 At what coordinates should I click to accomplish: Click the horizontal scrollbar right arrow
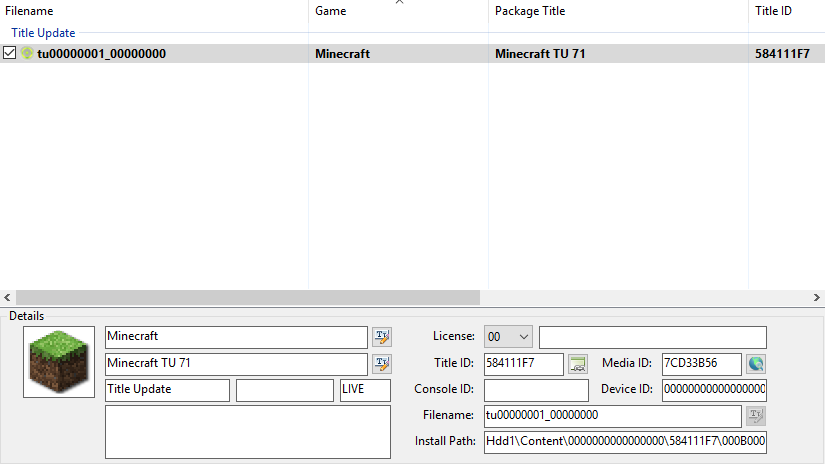click(x=817, y=298)
